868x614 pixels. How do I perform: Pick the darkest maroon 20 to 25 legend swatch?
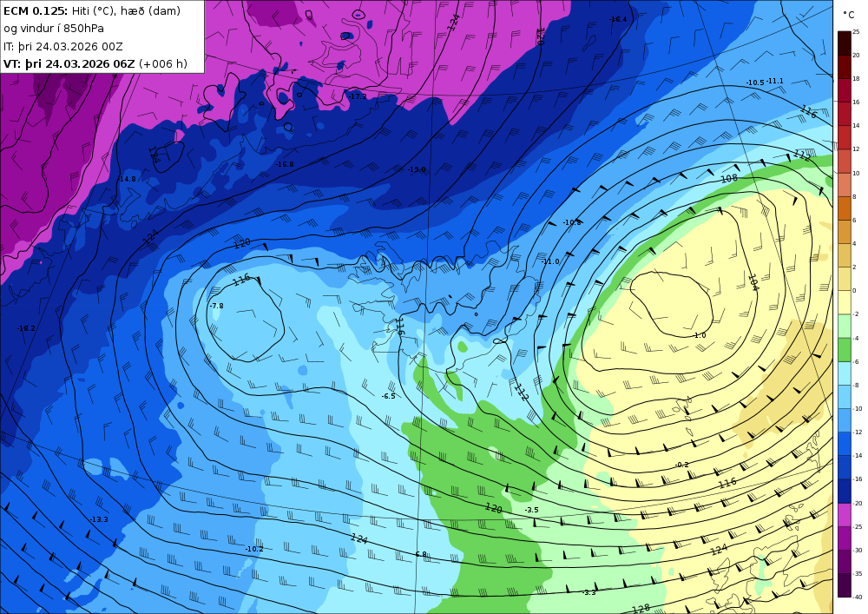coord(845,43)
